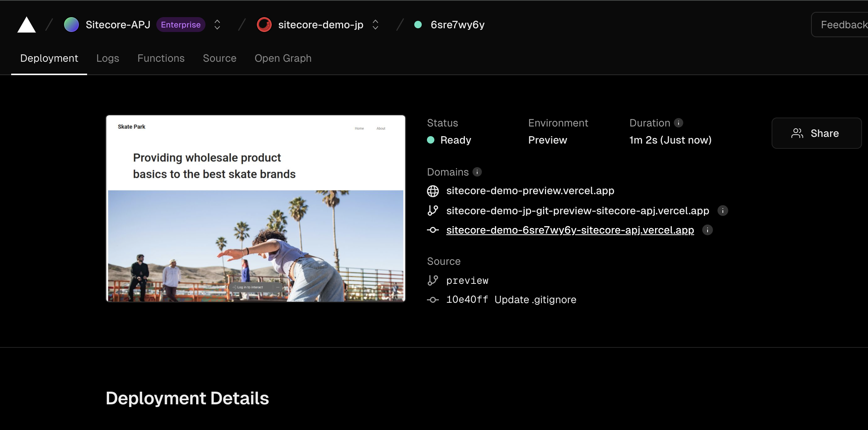Click the commit hash icon next to 10e40ff
Viewport: 868px width, 430px height.
coord(433,299)
